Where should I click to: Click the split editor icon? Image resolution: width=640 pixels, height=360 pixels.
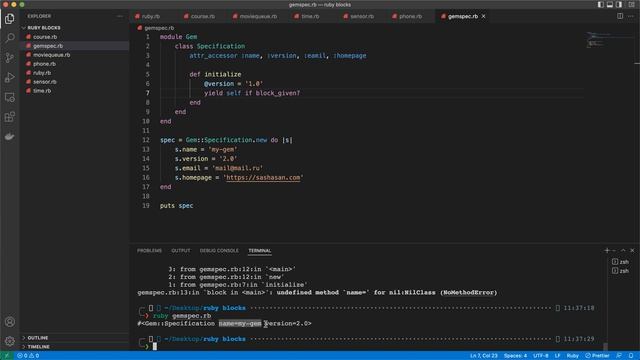pos(620,16)
